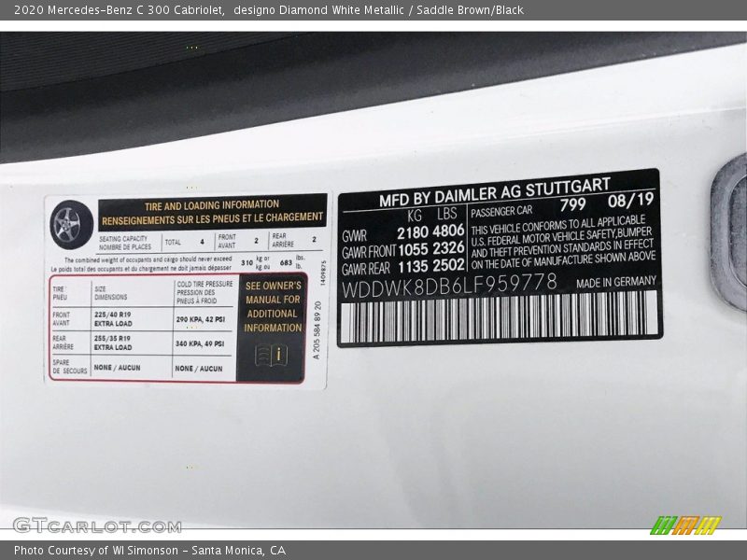Image resolution: width=747 pixels, height=560 pixels.
Task: Click the manufacture date '08/19'
Action: pyautogui.click(x=630, y=201)
